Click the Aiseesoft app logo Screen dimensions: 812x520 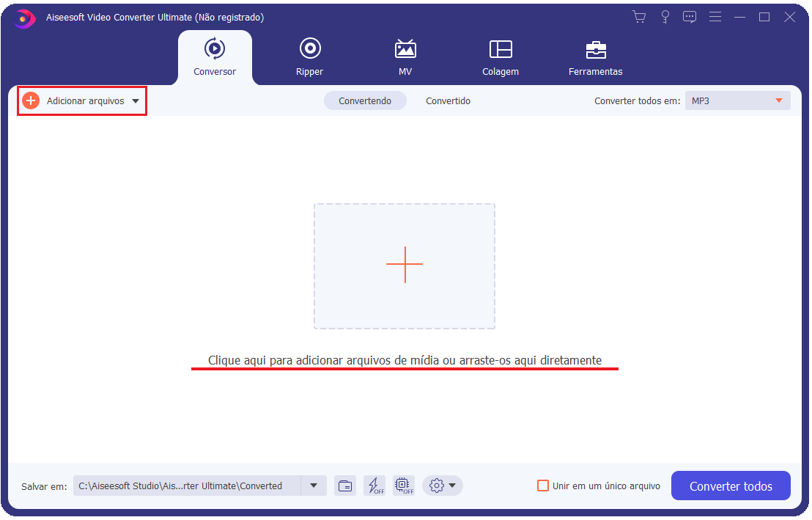pos(24,18)
